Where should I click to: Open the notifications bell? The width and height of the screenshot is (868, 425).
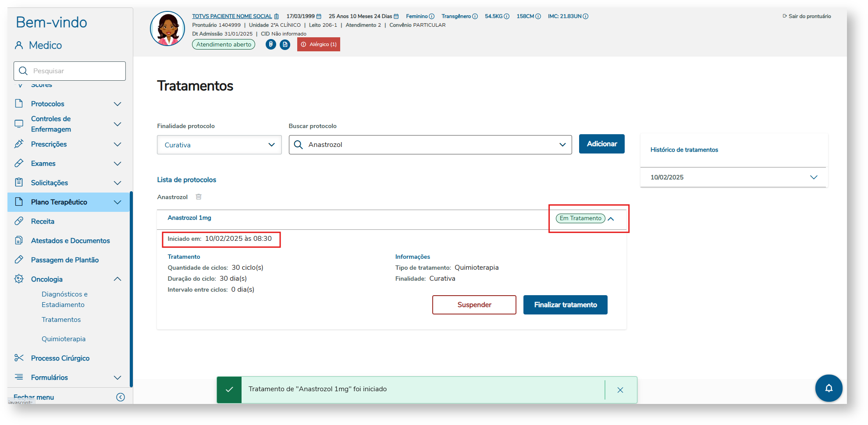coord(829,388)
